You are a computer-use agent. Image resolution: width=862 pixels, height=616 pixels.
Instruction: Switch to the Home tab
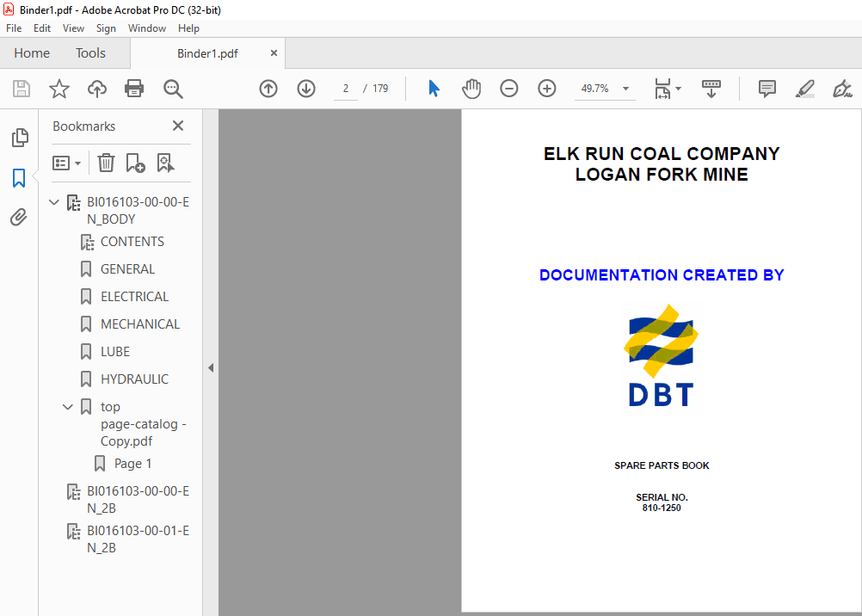[x=32, y=53]
